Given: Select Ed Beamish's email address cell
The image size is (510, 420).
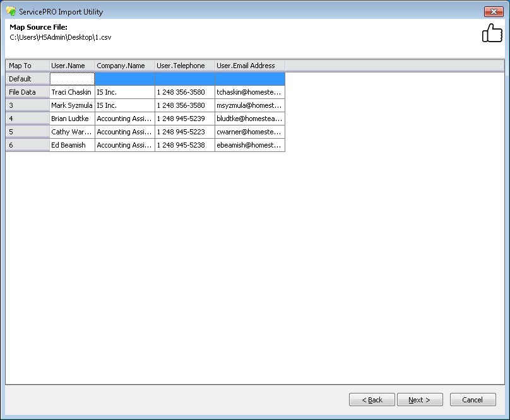Looking at the screenshot, I should [250, 145].
